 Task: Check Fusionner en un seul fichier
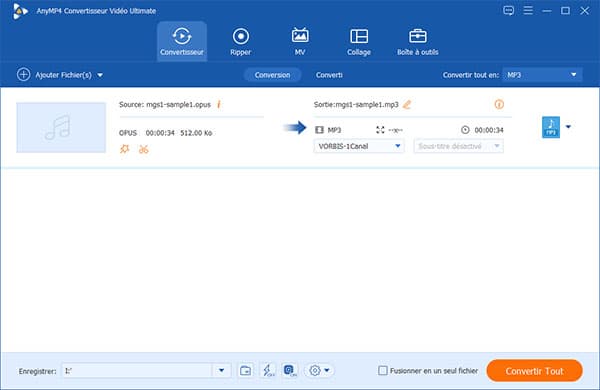coord(383,370)
